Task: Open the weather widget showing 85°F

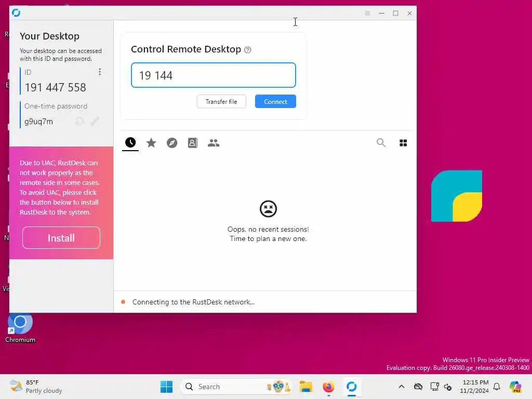Action: (36, 387)
